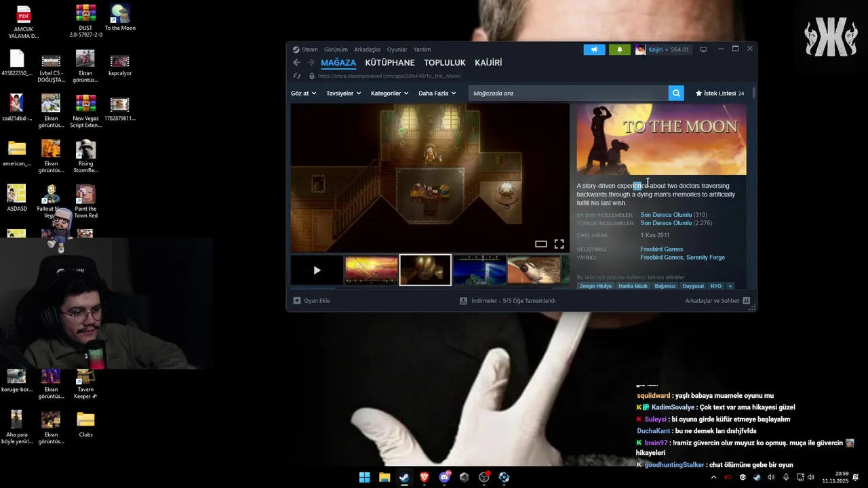Open the KAİJİRİ profile tab
This screenshot has height=488, width=868.
488,62
